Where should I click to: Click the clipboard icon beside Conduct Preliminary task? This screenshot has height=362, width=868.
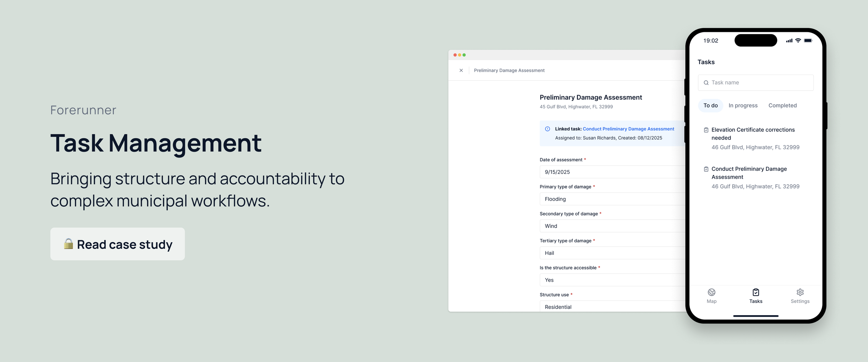pos(706,169)
